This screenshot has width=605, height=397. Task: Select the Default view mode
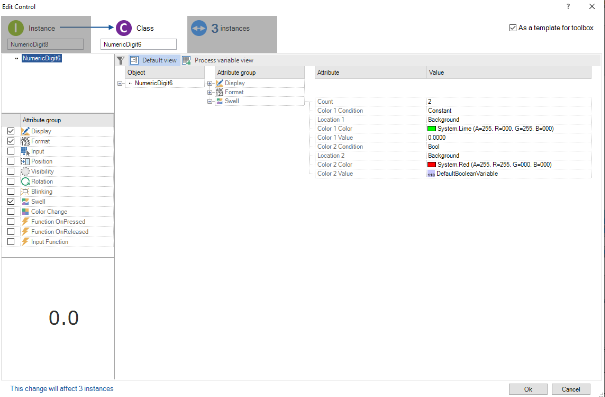tap(154, 60)
